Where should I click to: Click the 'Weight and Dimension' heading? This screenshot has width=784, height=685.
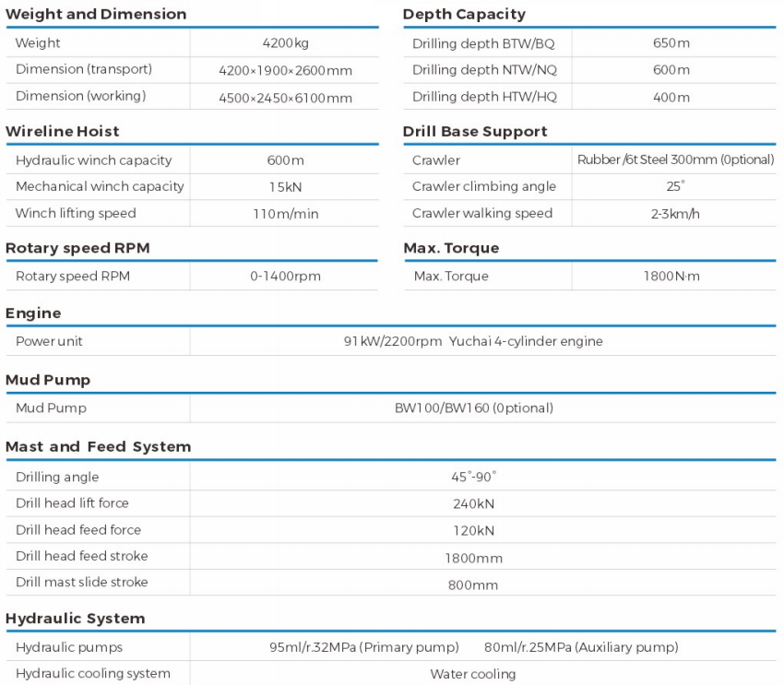click(96, 14)
